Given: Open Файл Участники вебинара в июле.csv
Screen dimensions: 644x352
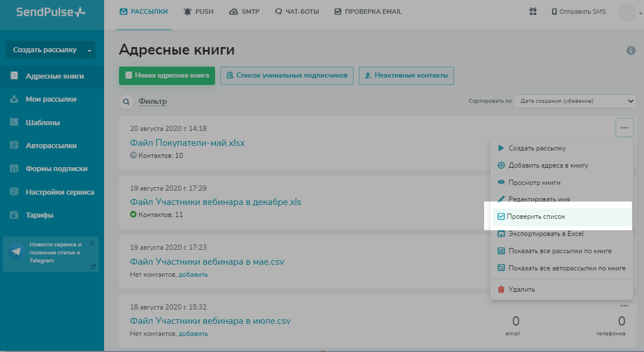Looking at the screenshot, I should 210,321.
